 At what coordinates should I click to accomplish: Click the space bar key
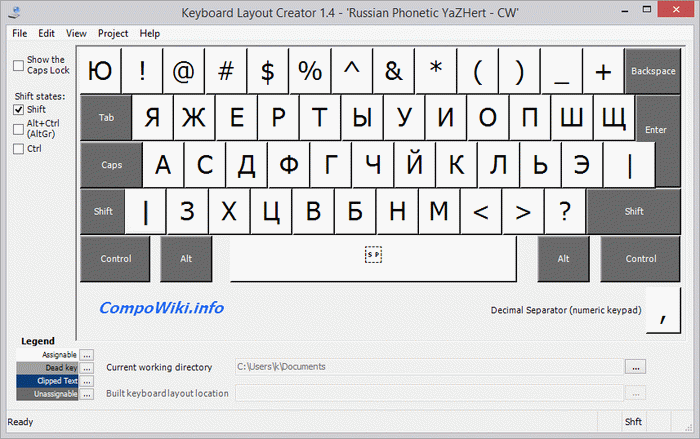tap(373, 258)
